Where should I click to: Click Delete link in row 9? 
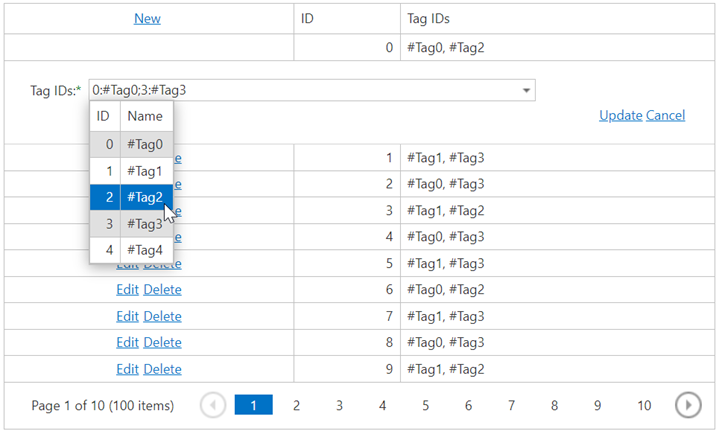(162, 369)
